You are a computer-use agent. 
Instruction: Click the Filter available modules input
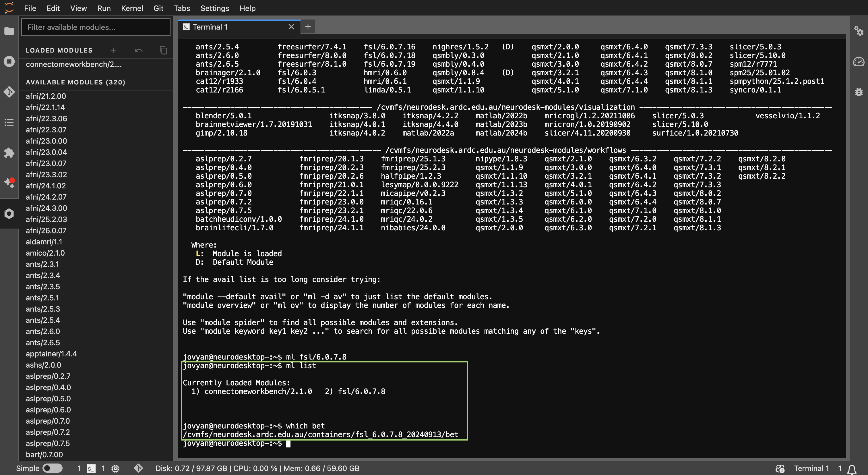point(96,27)
